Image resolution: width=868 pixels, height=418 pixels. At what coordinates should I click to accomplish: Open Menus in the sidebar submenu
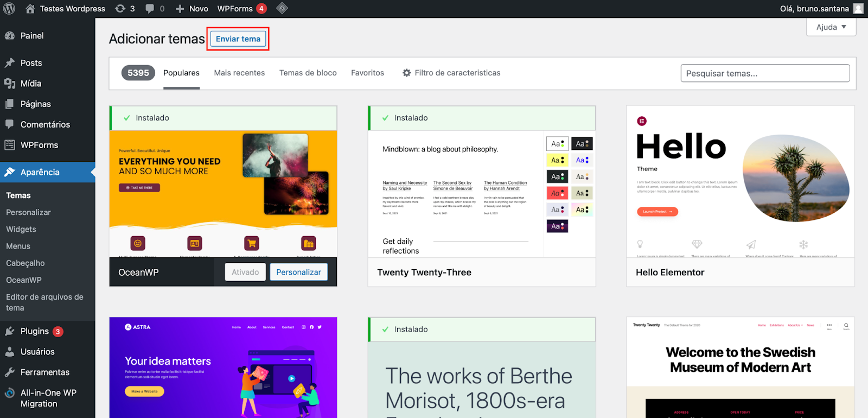pos(18,246)
